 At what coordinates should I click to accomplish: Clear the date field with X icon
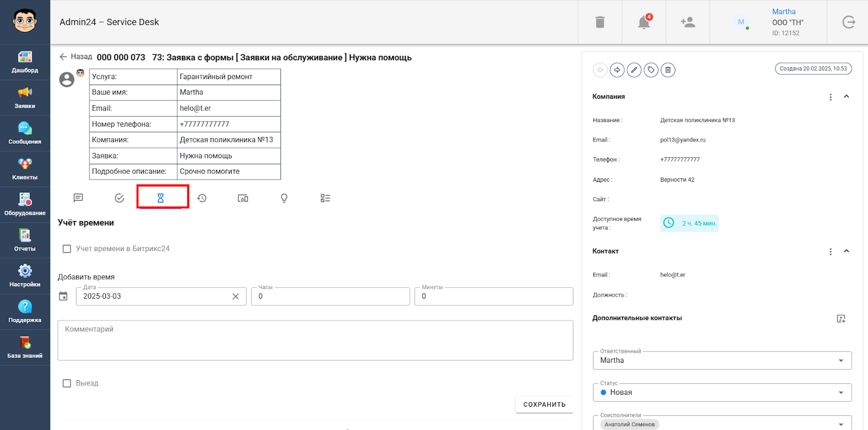(235, 297)
